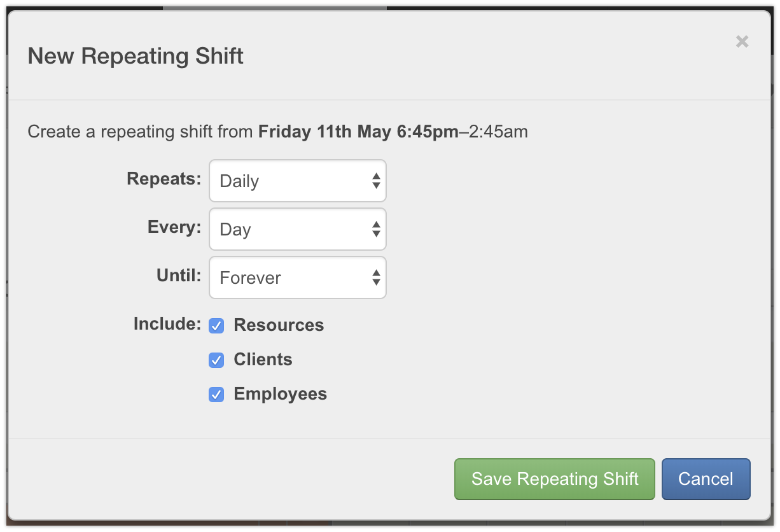Close the New Repeating Shift dialog
Image resolution: width=780 pixels, height=532 pixels.
[742, 42]
